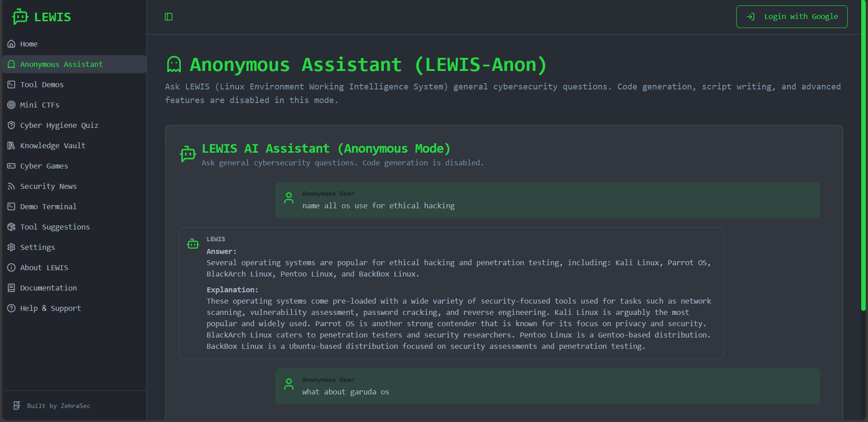The image size is (868, 422).
Task: Open the Demo Terminal menu item
Action: [x=48, y=206]
